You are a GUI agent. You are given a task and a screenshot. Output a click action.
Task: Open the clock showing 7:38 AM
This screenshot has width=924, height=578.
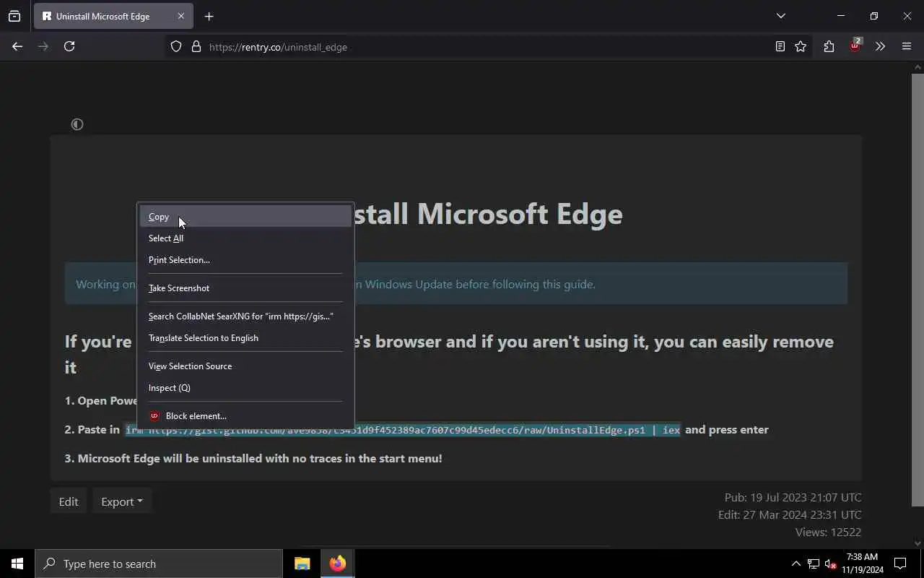pyautogui.click(x=862, y=564)
